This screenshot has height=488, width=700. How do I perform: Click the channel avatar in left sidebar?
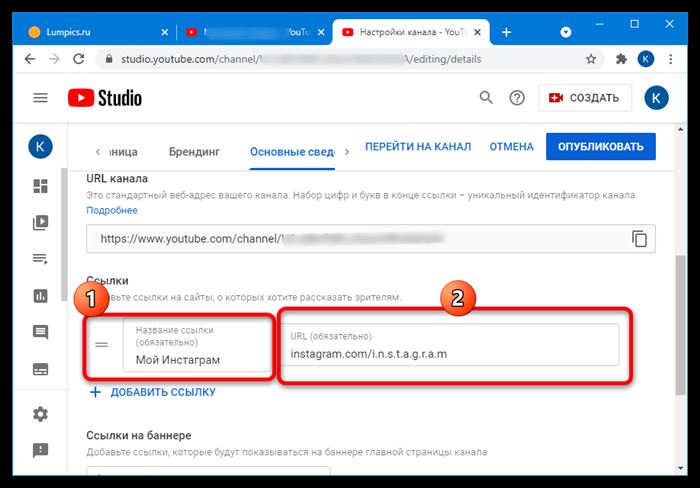tap(40, 146)
